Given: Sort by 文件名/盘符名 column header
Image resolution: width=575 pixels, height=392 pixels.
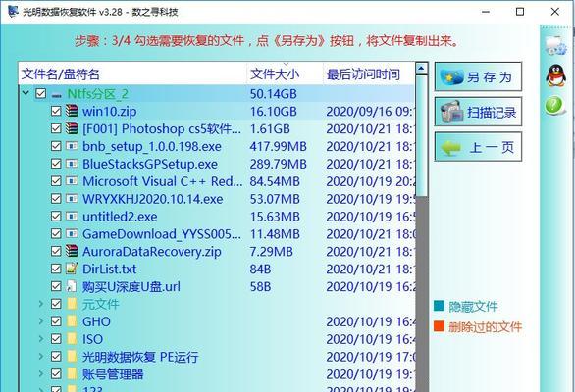Looking at the screenshot, I should pos(132,73).
